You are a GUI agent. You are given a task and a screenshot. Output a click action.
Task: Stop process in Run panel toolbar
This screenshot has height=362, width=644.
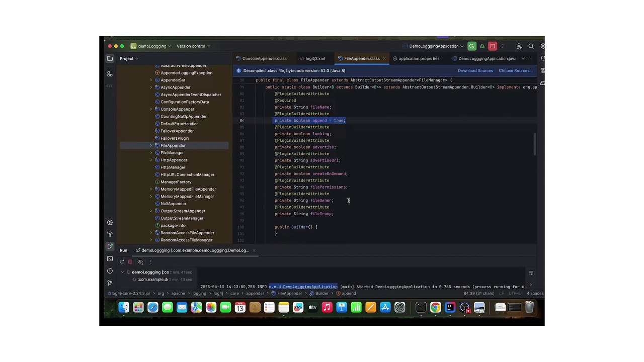[x=130, y=261]
